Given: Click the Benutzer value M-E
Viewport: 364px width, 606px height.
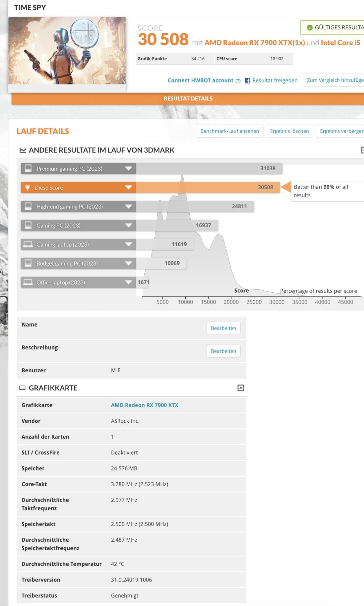Looking at the screenshot, I should click(116, 370).
